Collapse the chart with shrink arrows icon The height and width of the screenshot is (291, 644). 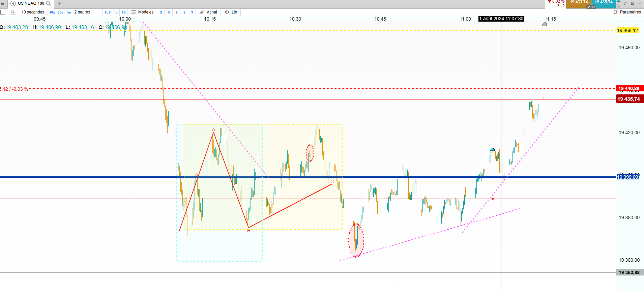point(625,3)
